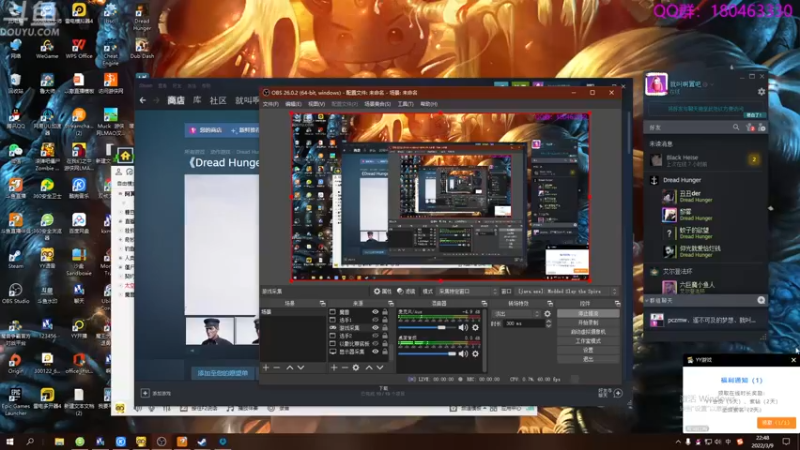Open OBS Studio desktop icon
The image size is (800, 450).
click(x=15, y=294)
